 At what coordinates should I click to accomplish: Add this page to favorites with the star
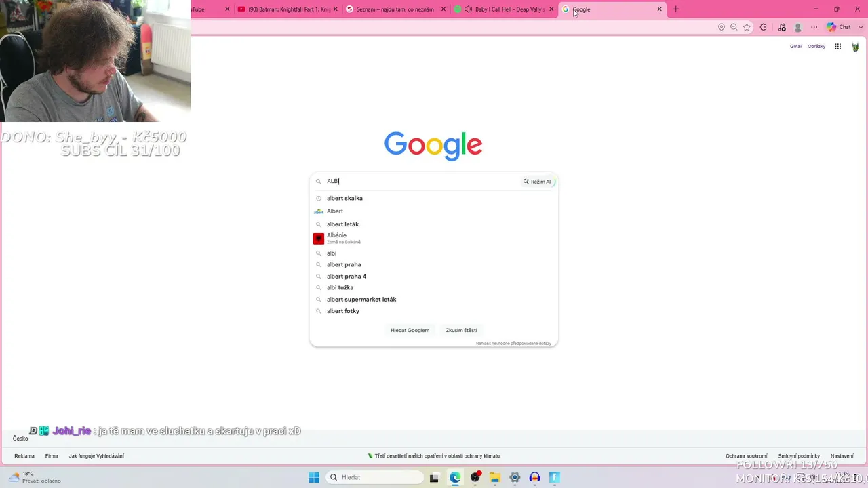(x=747, y=27)
